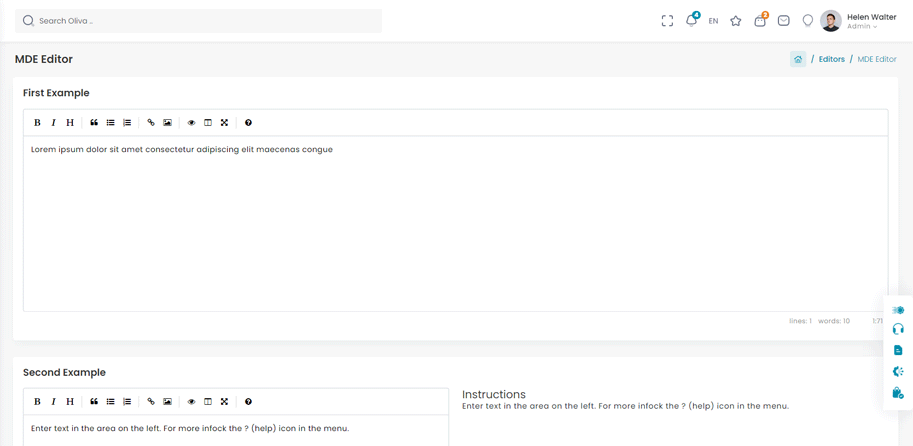Click the home breadcrumb button

coord(798,59)
